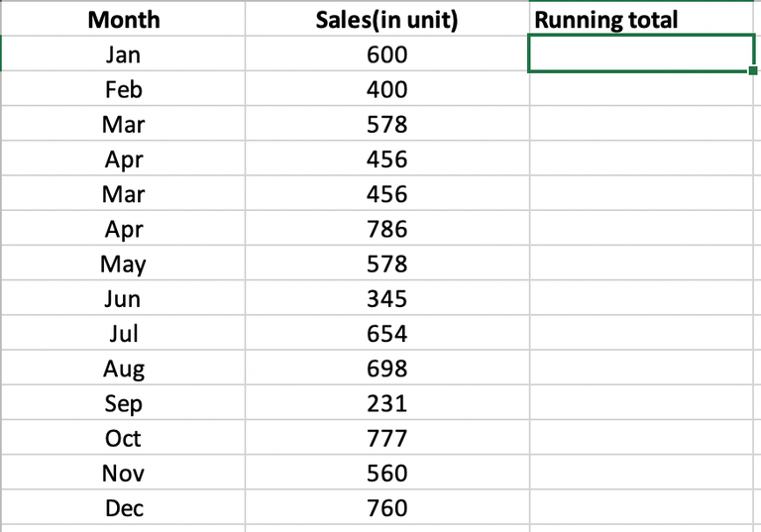Image resolution: width=761 pixels, height=532 pixels.
Task: Click the Dec sales value 760
Action: 386,507
